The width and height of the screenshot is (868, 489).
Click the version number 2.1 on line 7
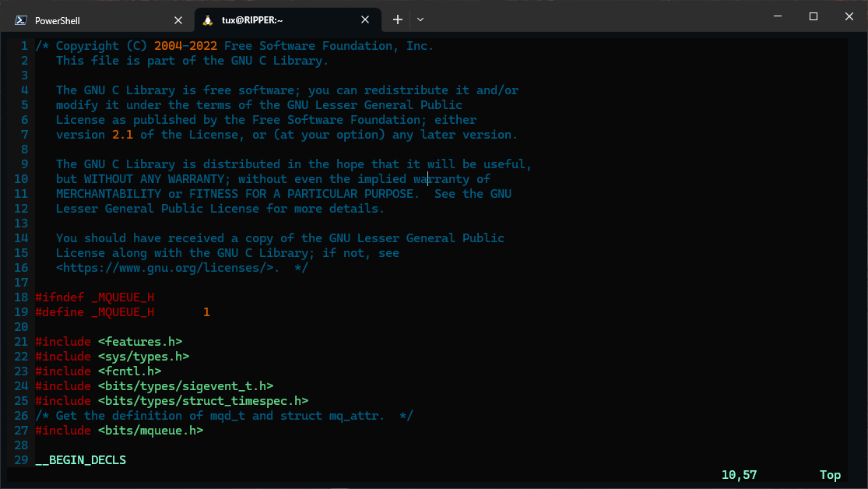tap(122, 134)
